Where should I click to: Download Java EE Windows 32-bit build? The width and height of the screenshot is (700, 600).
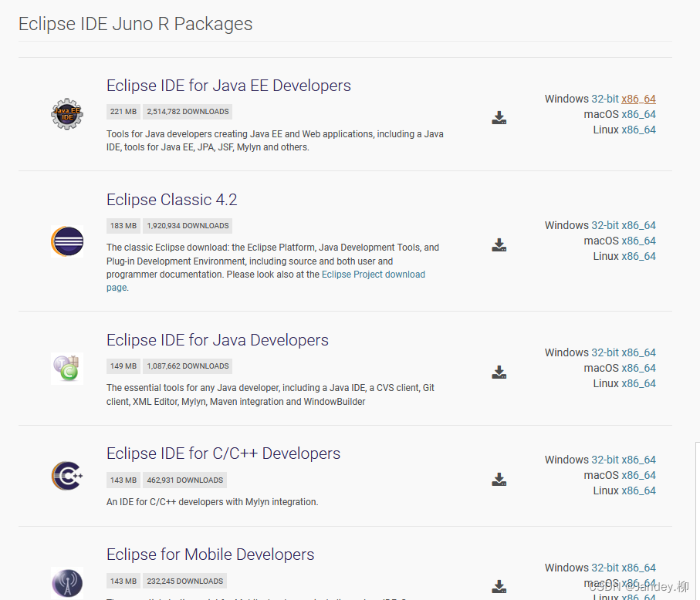tap(605, 99)
